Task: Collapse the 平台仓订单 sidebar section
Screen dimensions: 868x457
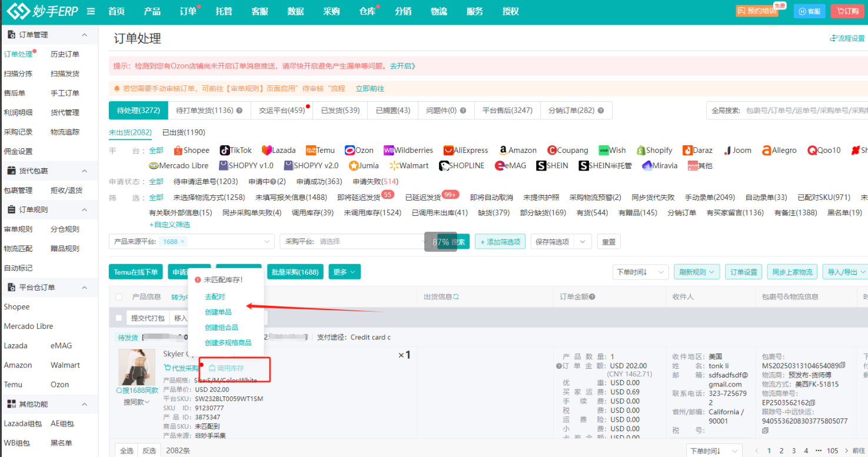Action: 84,288
